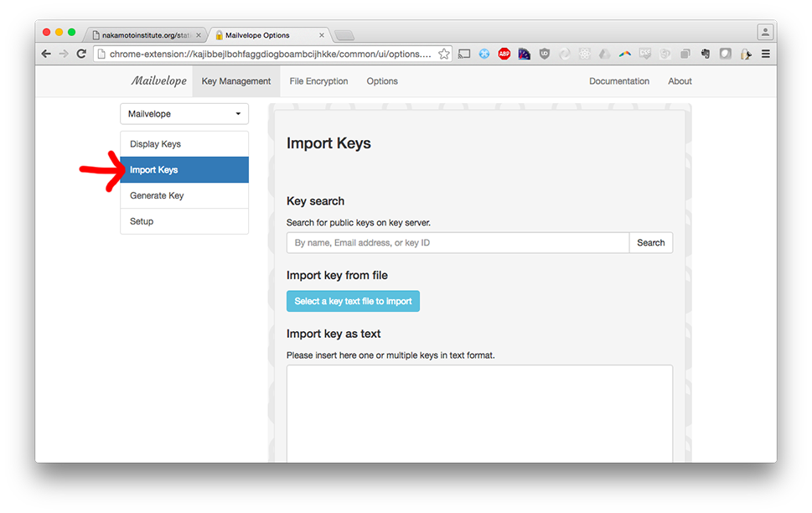Click the grey rounded-square extension icon
The height and width of the screenshot is (513, 812).
click(x=726, y=54)
